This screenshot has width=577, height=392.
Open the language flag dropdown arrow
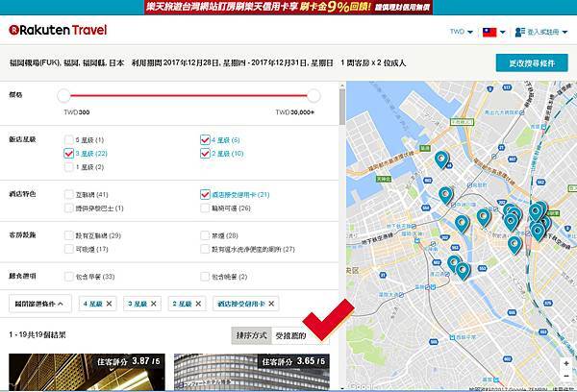[x=502, y=33]
